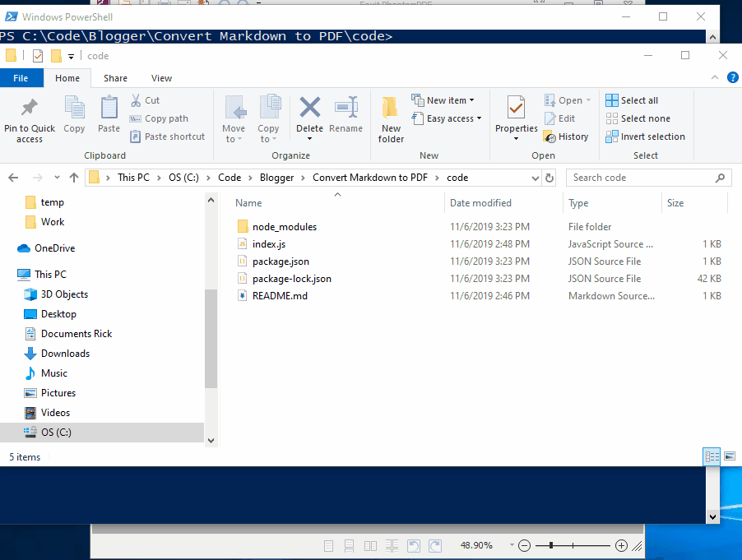Open zoom percentage dropdown in PDF viewer
Image resolution: width=742 pixels, height=560 pixels.
512,545
